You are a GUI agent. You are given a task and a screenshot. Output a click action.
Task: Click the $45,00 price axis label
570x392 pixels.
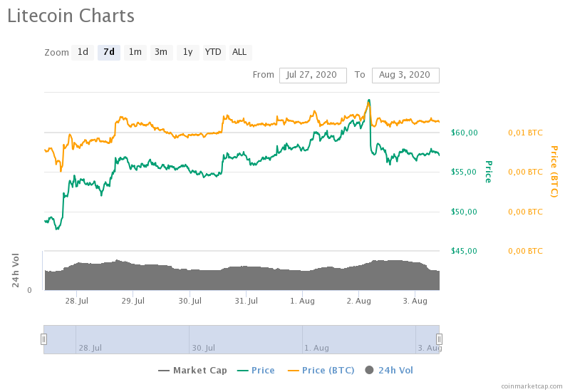(x=464, y=251)
